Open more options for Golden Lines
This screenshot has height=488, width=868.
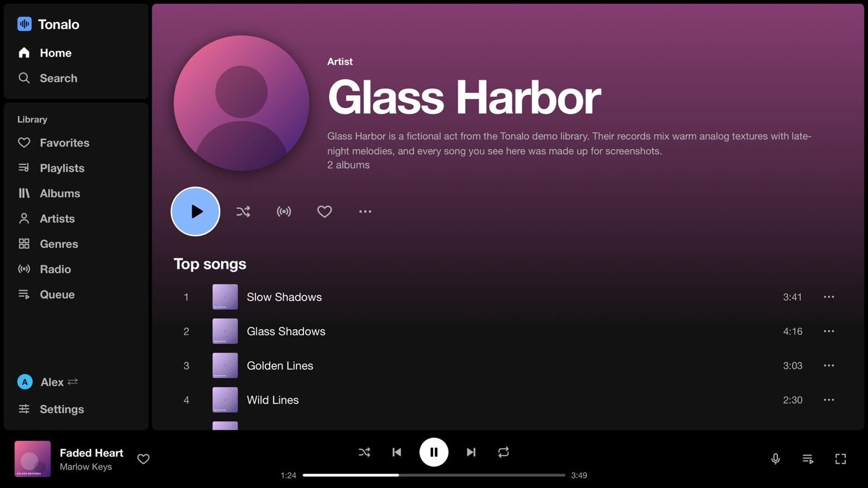pos(829,365)
